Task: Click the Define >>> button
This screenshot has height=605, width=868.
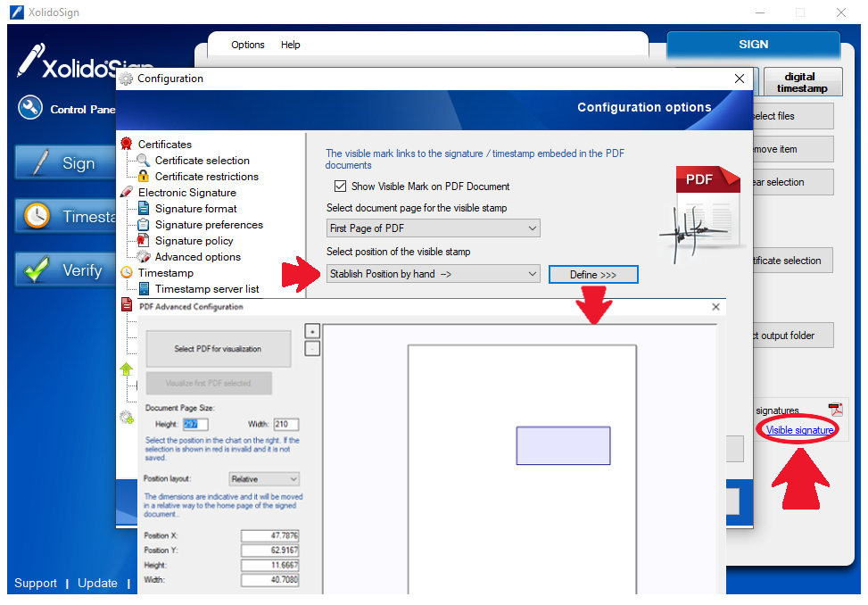Action: click(593, 275)
